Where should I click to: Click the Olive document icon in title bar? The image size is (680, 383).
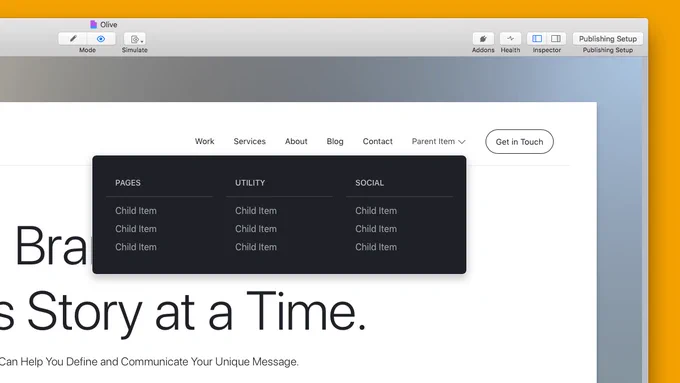pyautogui.click(x=93, y=24)
